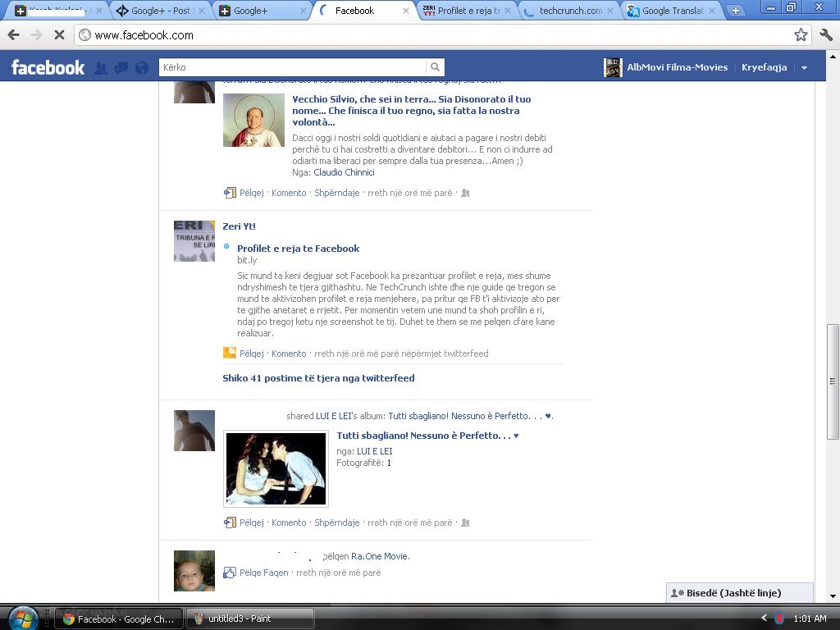The width and height of the screenshot is (840, 630).
Task: Click the 1:01 AM system clock
Action: click(x=810, y=619)
